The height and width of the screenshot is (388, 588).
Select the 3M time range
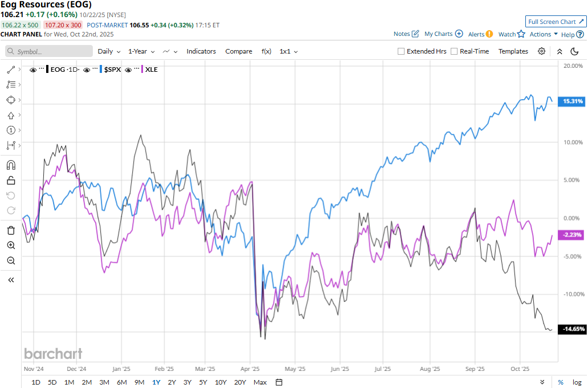click(104, 382)
